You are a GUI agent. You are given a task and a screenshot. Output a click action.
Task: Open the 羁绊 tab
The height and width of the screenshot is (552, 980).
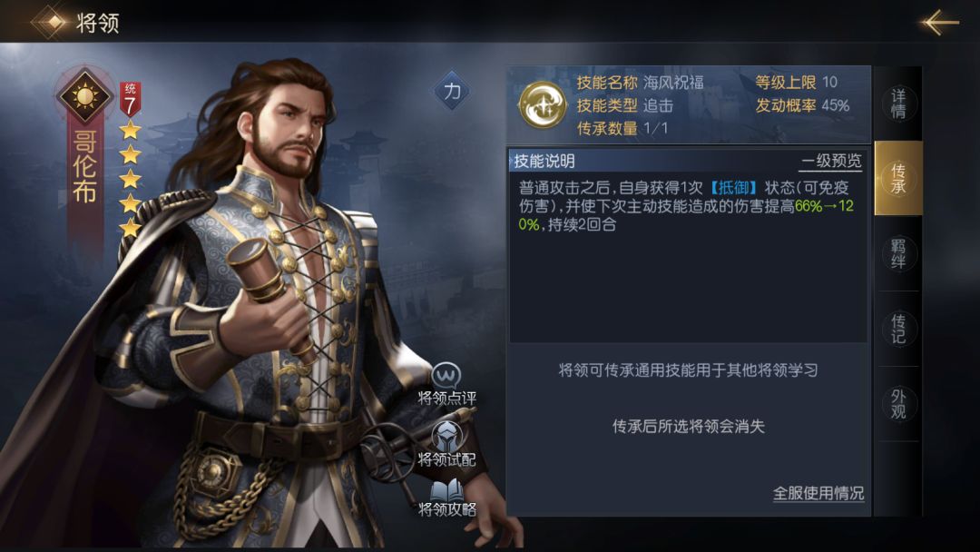point(898,253)
